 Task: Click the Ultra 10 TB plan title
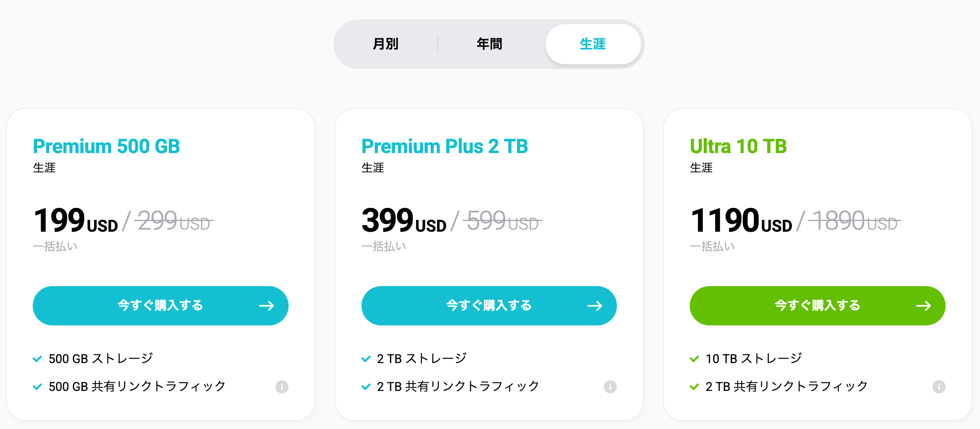tap(738, 146)
